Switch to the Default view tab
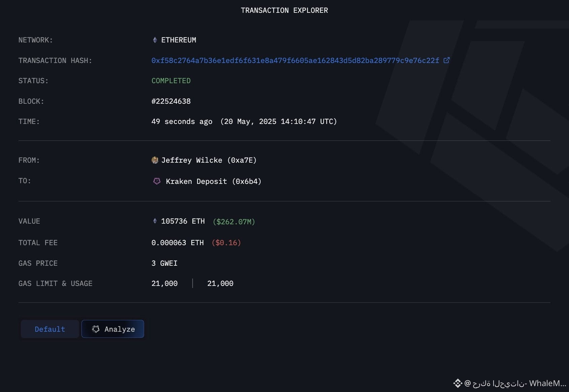This screenshot has width=569, height=392. [x=50, y=329]
